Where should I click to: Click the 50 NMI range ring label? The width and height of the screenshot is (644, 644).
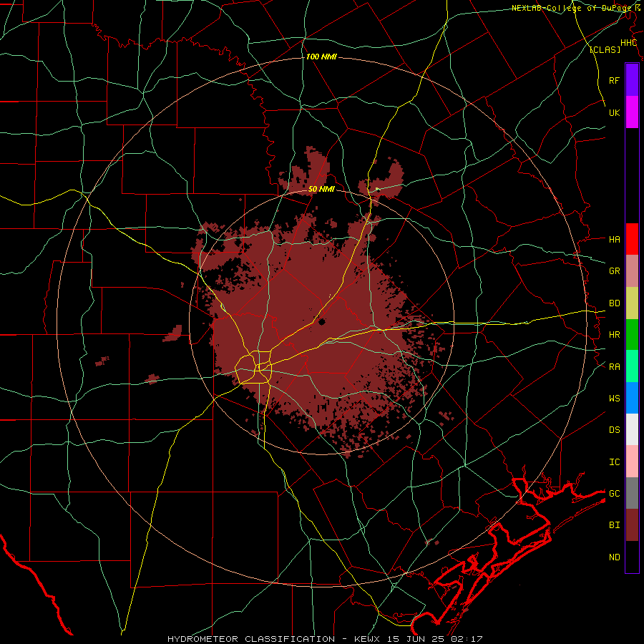(321, 190)
